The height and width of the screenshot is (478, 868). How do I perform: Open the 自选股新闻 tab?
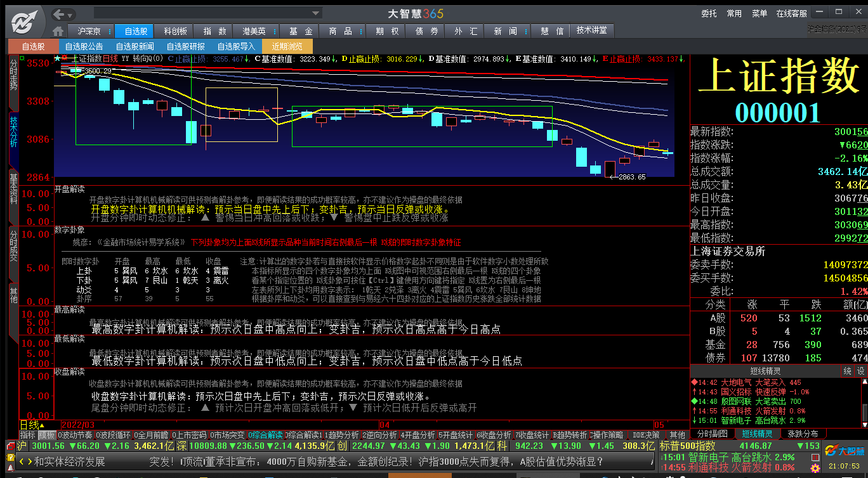pos(135,46)
